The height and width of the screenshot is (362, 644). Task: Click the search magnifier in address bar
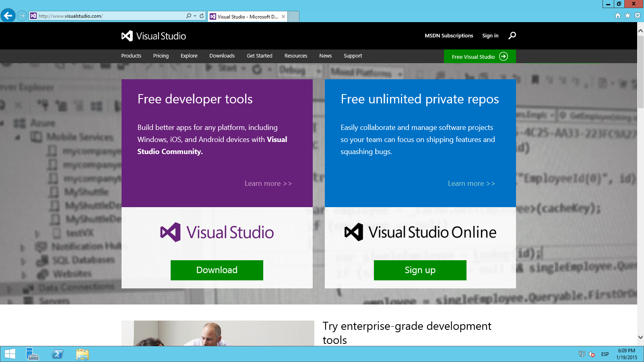(188, 16)
